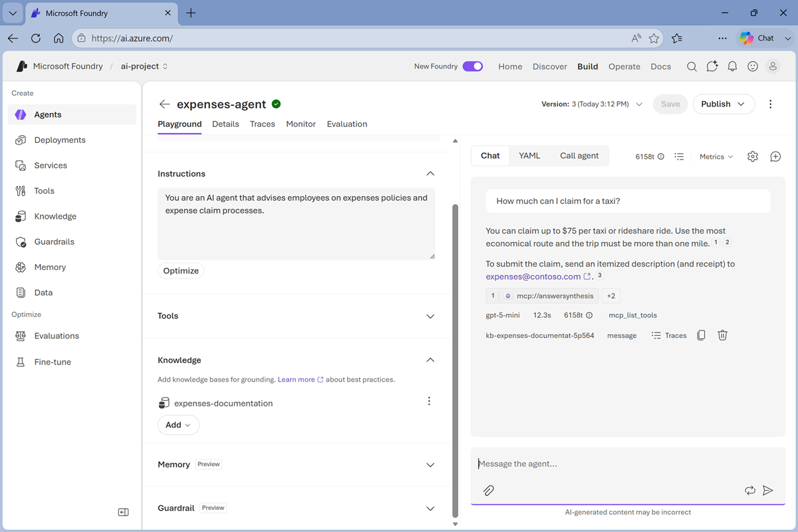Click inside the Instructions text area
Image resolution: width=798 pixels, height=532 pixels.
(297, 224)
